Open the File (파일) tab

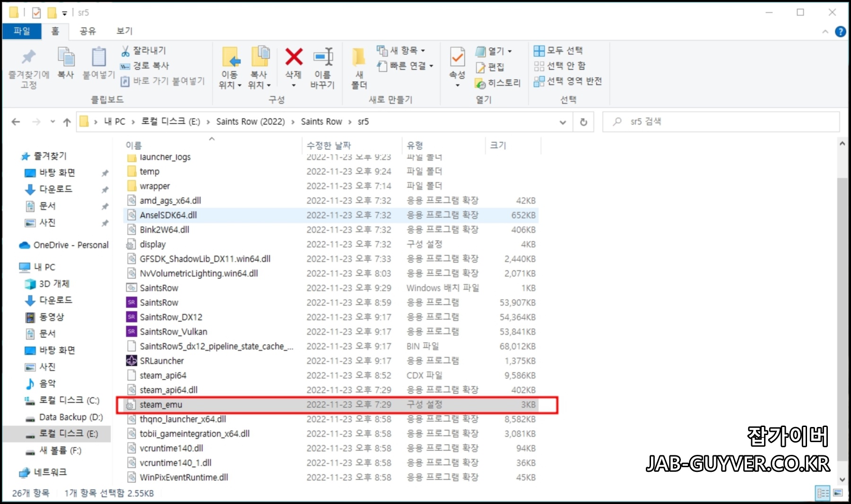pos(22,31)
